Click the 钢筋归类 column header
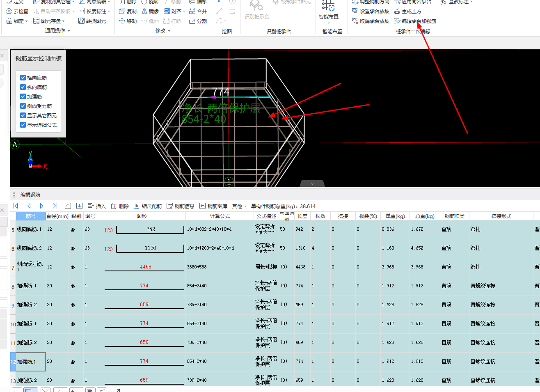Image resolution: width=540 pixels, height=392 pixels. (x=455, y=216)
